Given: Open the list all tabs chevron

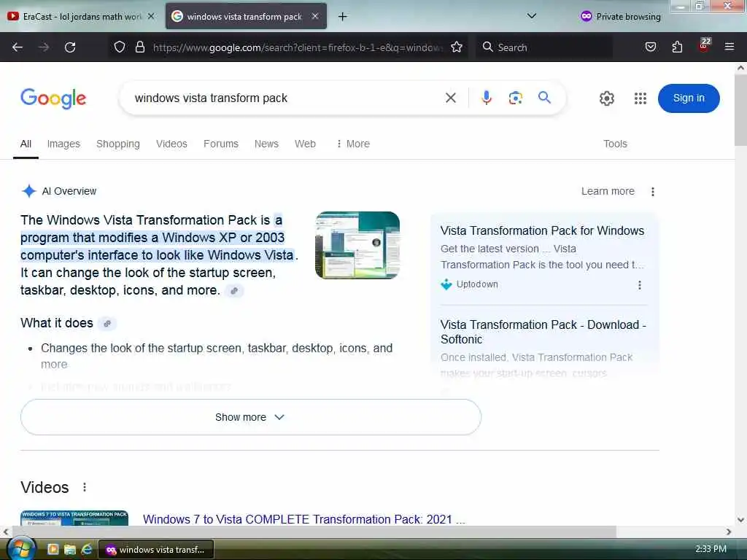Looking at the screenshot, I should [x=532, y=16].
